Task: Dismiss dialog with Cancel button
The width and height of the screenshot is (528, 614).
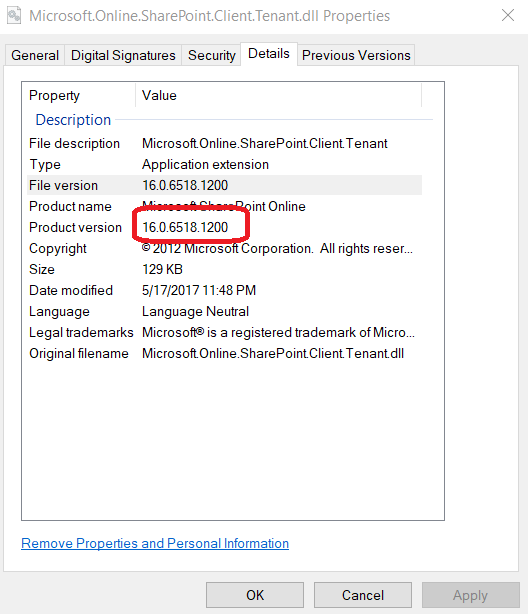Action: click(363, 595)
